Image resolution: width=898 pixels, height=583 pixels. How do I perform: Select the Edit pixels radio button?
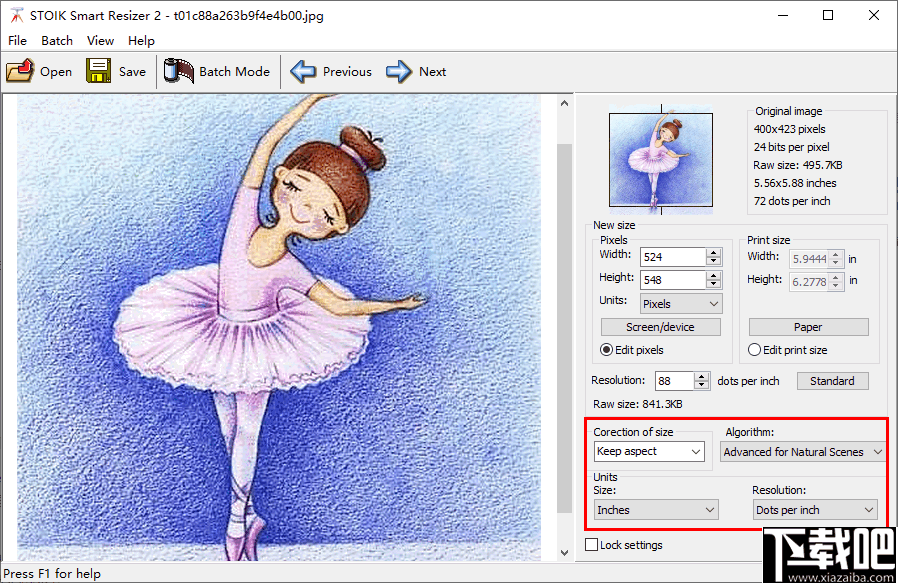tap(607, 350)
